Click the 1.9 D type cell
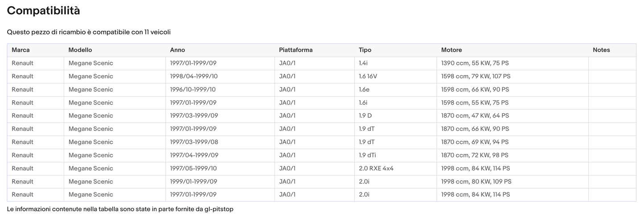 [x=365, y=116]
